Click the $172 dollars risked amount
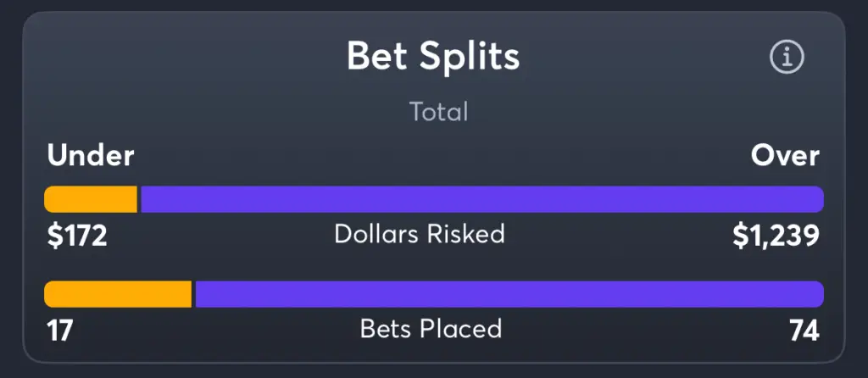Image resolution: width=868 pixels, height=378 pixels. pos(77,236)
